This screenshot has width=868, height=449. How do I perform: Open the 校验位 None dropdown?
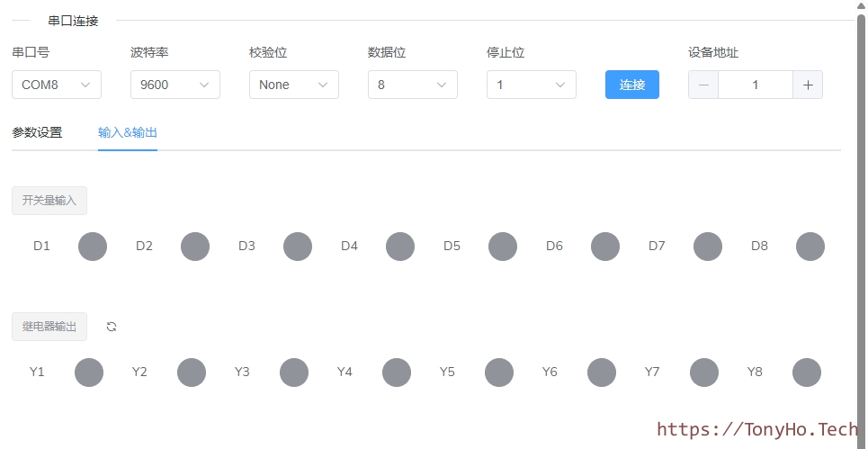294,85
